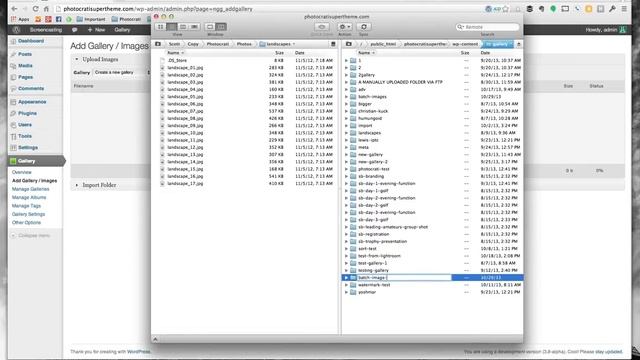Image resolution: width=640 pixels, height=360 pixels.
Task: Select the photocrati-test folder icon
Action: (x=353, y=169)
